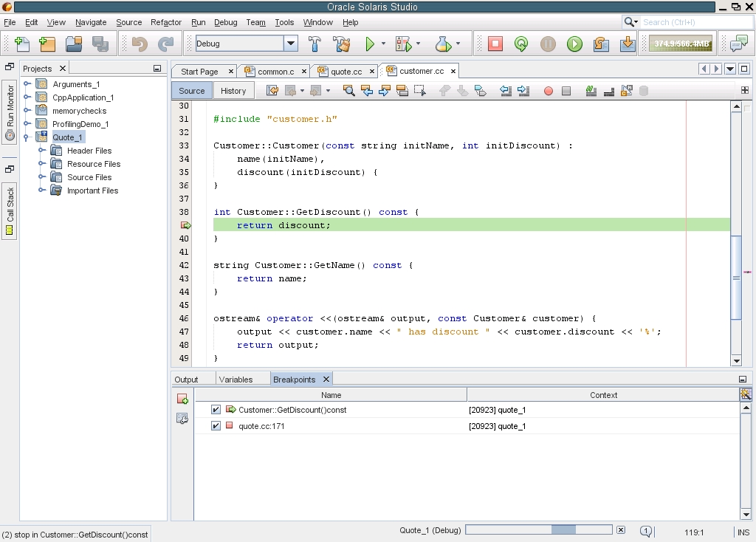Screen dimensions: 756x542
Task: Expand the Source Files folder
Action: coord(42,177)
